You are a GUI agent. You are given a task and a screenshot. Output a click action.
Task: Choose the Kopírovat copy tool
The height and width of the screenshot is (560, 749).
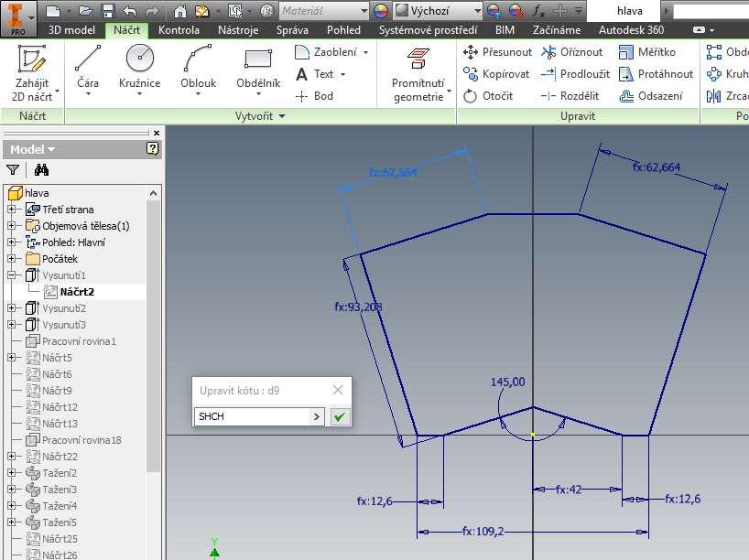coord(496,74)
